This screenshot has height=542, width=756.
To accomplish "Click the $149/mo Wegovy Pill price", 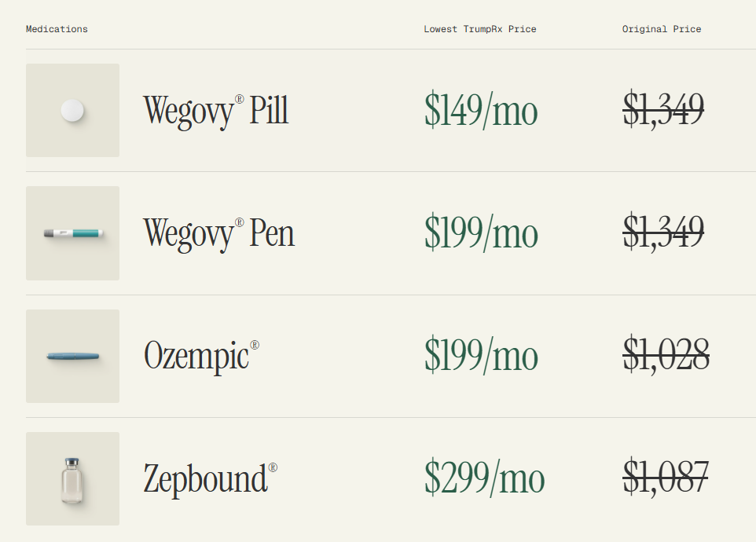I will pos(481,111).
